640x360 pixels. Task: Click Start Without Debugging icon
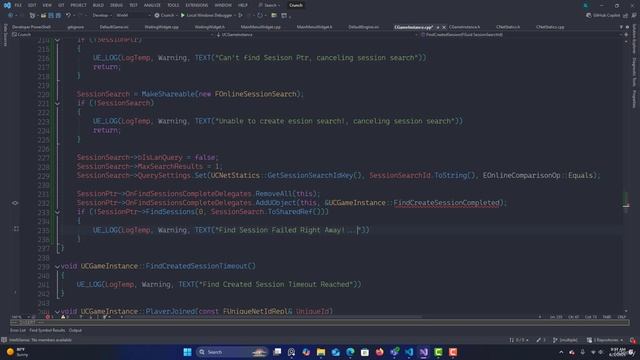[x=241, y=16]
